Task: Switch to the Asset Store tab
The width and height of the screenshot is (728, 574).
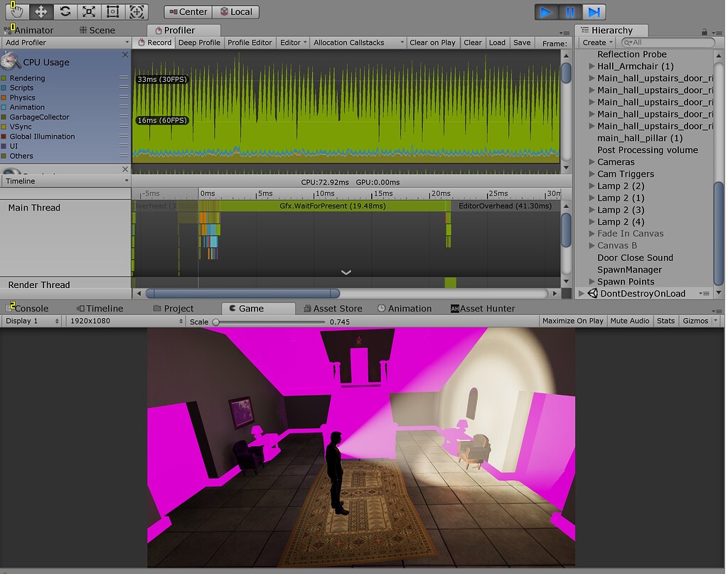Action: pos(338,308)
